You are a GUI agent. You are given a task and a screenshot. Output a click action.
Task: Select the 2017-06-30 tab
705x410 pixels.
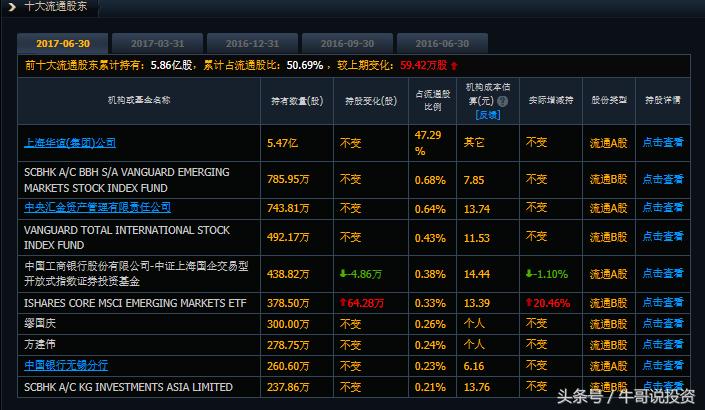point(63,44)
